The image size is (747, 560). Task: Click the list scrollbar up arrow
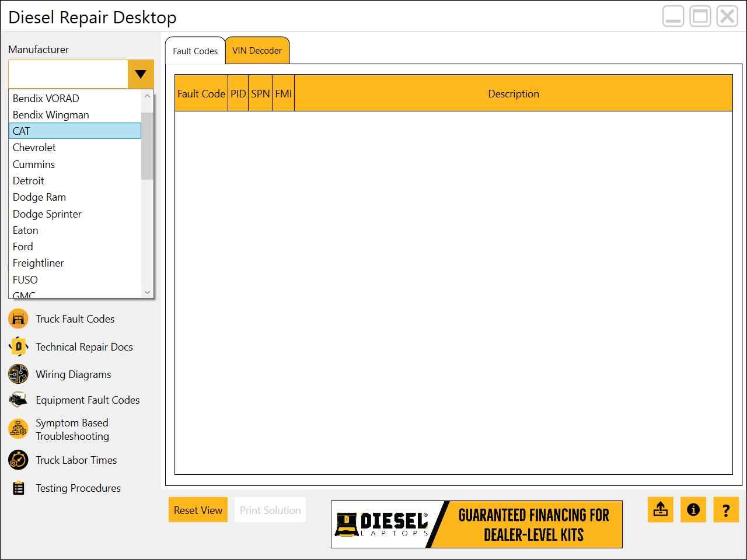[147, 96]
